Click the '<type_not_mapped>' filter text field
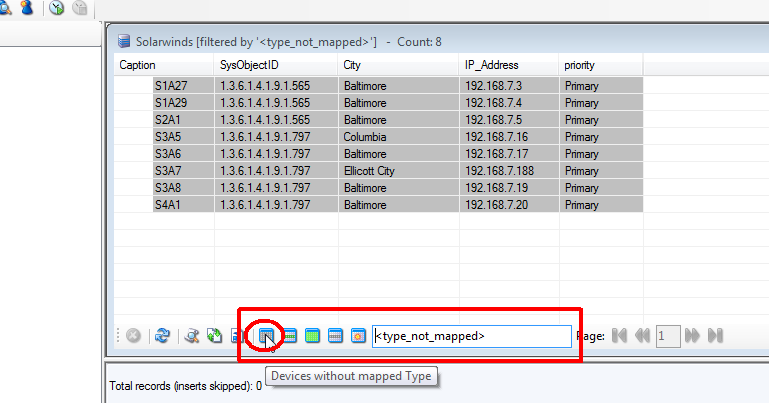The height and width of the screenshot is (403, 769). [471, 336]
